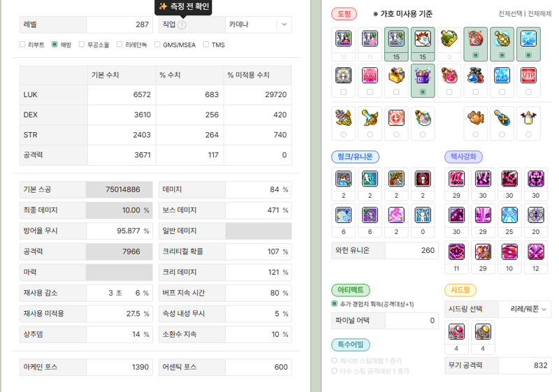This screenshot has height=392, width=559.
Task: Click the red VIP buff icon
Action: click(x=528, y=75)
